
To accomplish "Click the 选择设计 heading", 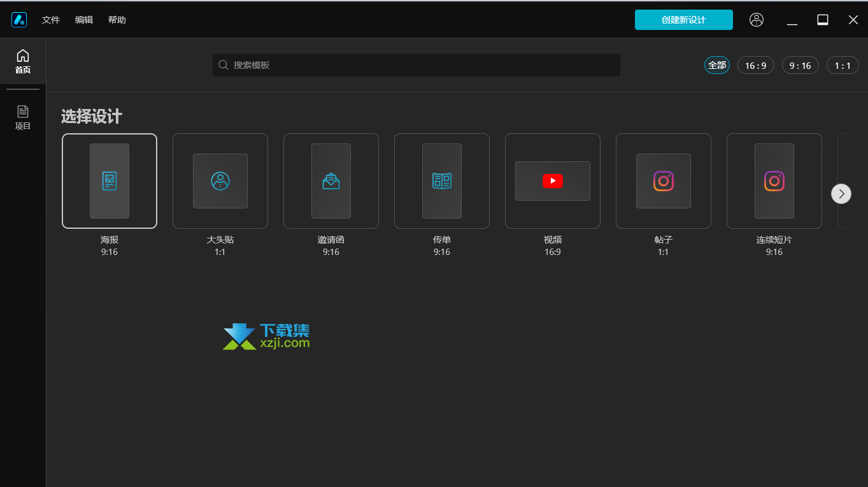I will [92, 117].
